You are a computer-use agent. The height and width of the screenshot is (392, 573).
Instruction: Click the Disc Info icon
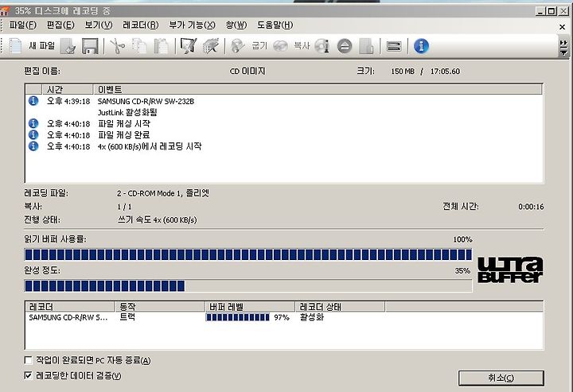pos(322,46)
